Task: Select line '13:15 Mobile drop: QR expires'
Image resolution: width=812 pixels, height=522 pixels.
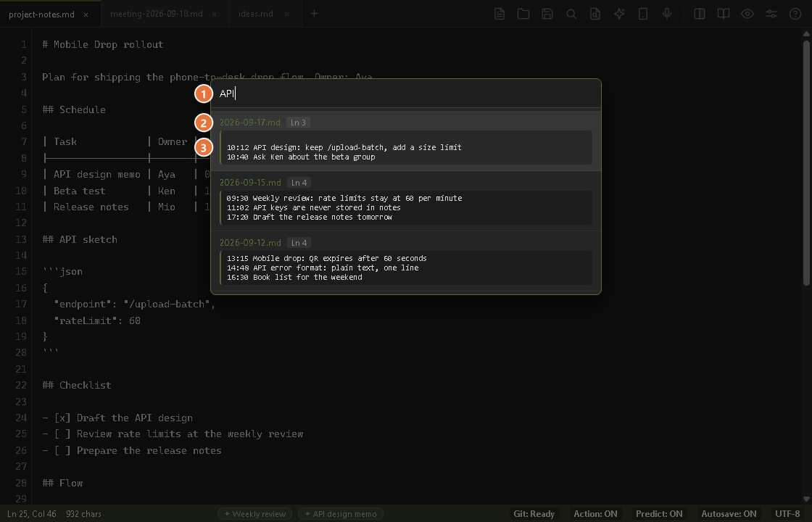Action: tap(327, 258)
